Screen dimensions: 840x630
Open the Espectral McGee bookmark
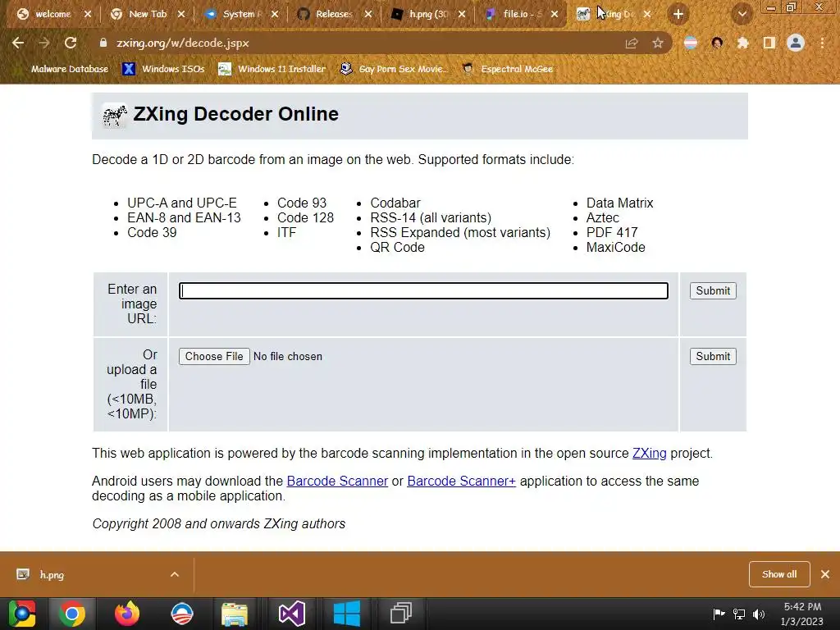[x=507, y=69]
